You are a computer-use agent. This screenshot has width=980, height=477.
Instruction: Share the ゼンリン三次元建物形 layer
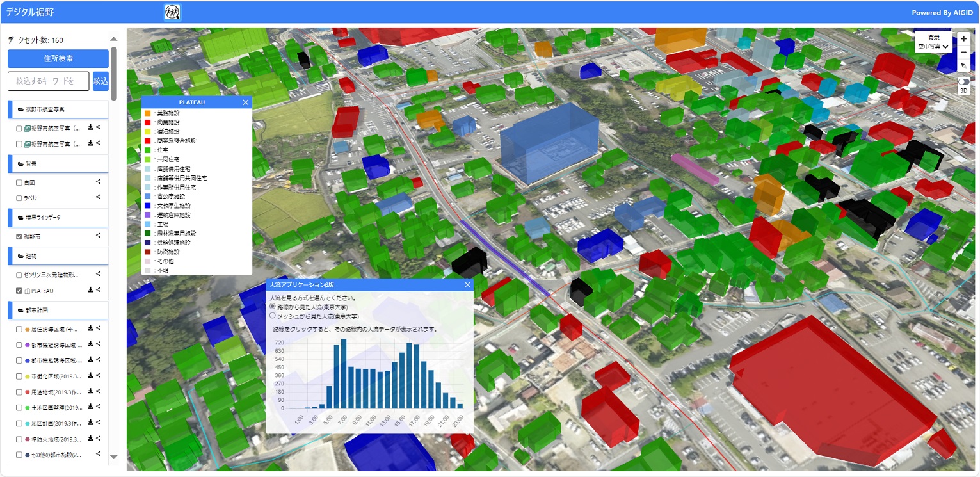[x=99, y=274]
